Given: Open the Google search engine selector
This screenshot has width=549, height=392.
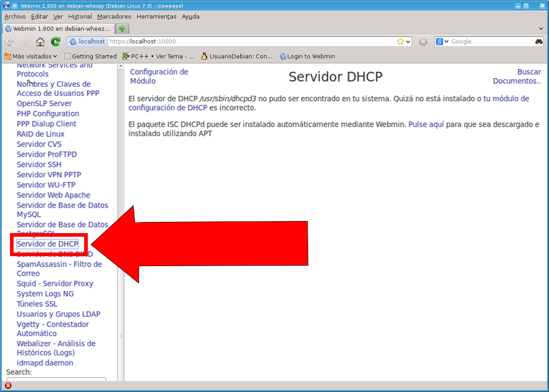Looking at the screenshot, I should [442, 42].
